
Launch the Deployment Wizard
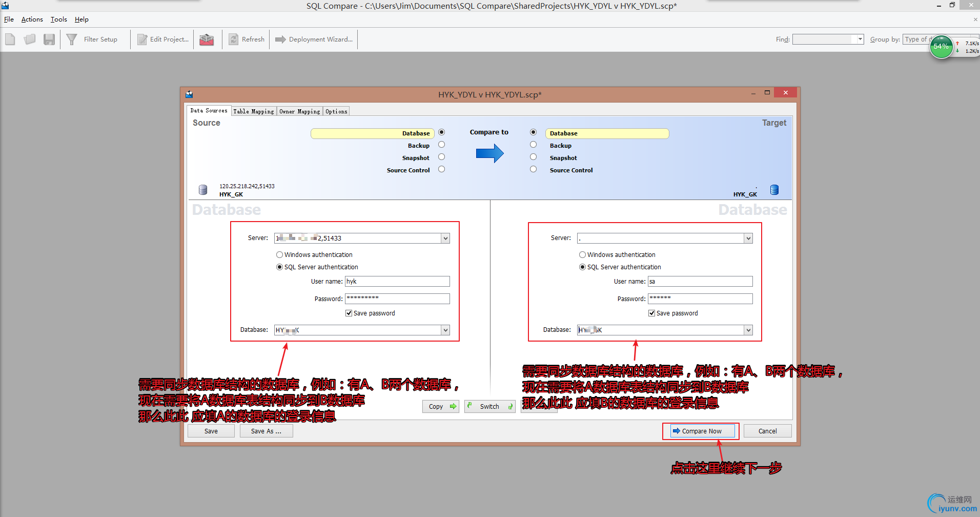pyautogui.click(x=314, y=39)
